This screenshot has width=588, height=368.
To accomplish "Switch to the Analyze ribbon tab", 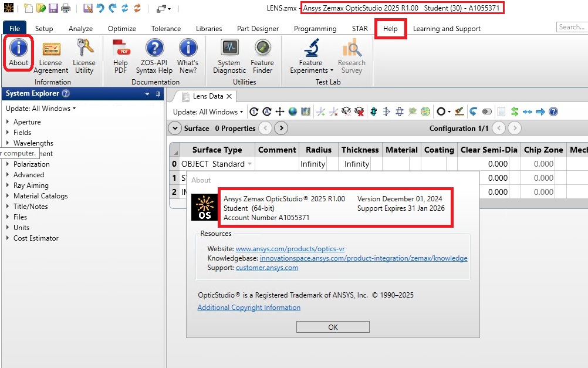I will (80, 29).
